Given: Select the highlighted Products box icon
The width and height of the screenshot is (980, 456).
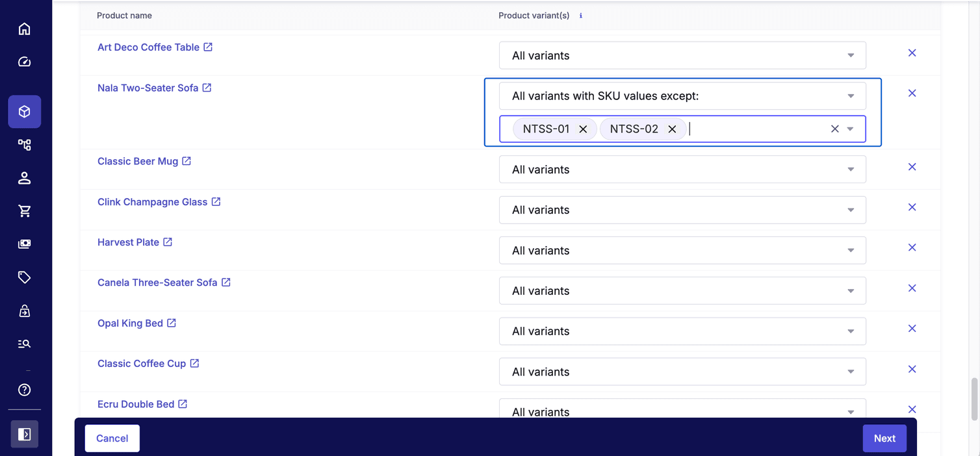Looking at the screenshot, I should (x=24, y=111).
